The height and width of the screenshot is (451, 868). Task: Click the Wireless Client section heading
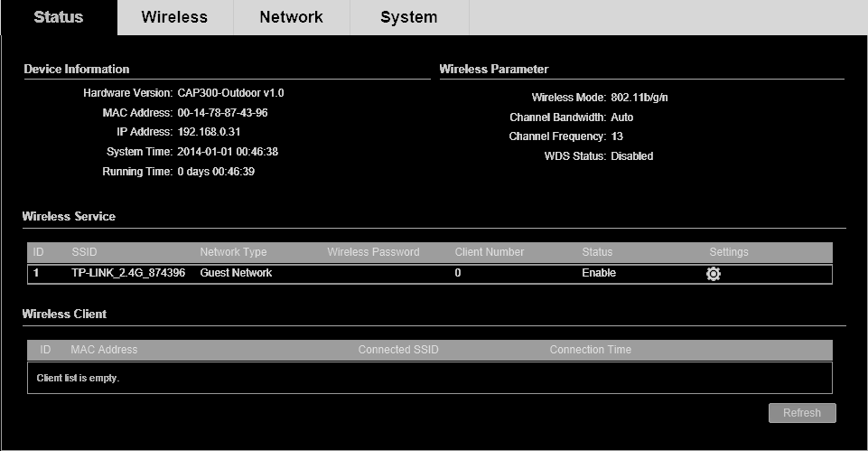point(64,315)
